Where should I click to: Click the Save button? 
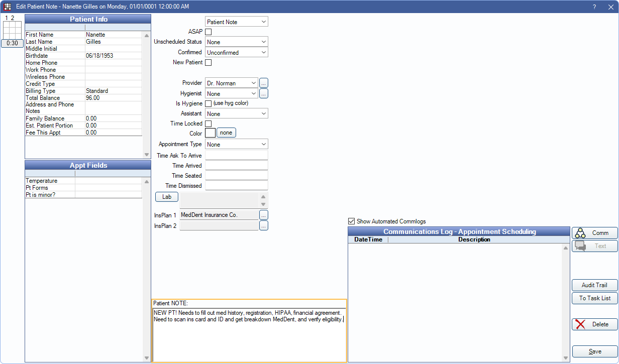click(594, 351)
